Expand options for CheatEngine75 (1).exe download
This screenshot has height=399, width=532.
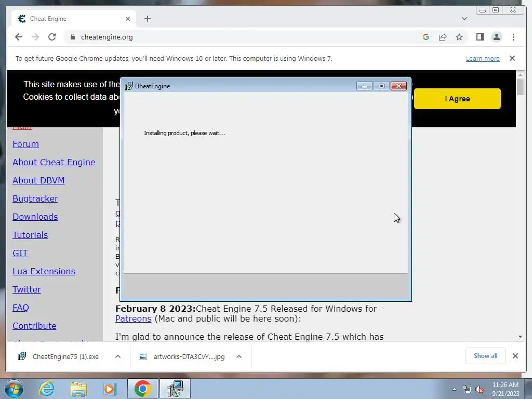118,356
